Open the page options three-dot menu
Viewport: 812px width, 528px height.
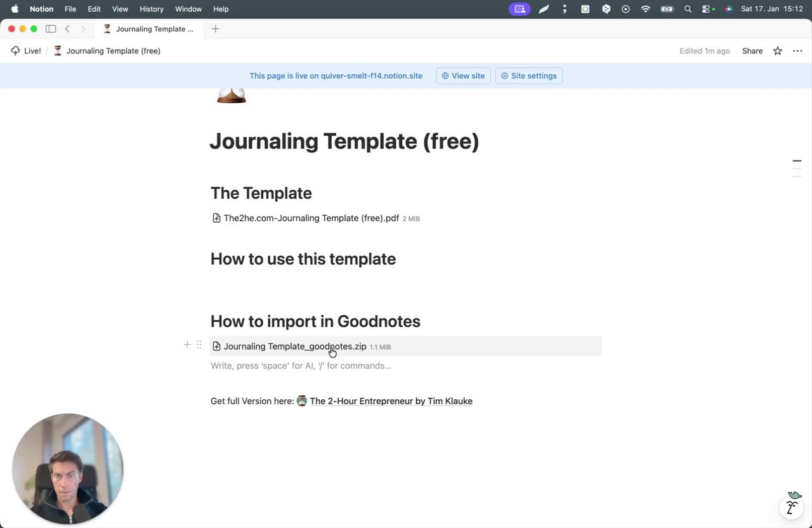pos(797,51)
